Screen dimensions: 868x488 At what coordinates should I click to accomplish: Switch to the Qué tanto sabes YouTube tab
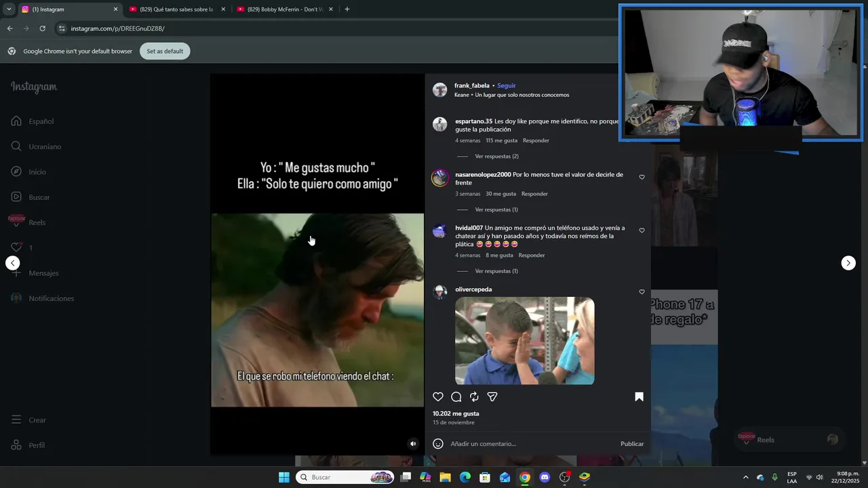[176, 9]
